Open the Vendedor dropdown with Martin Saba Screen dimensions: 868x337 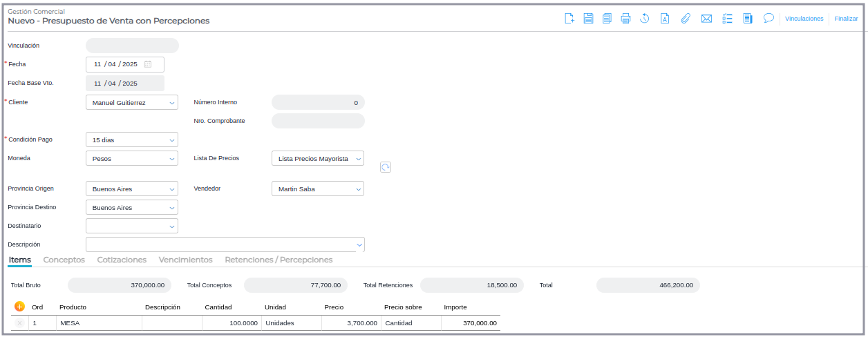coord(317,189)
